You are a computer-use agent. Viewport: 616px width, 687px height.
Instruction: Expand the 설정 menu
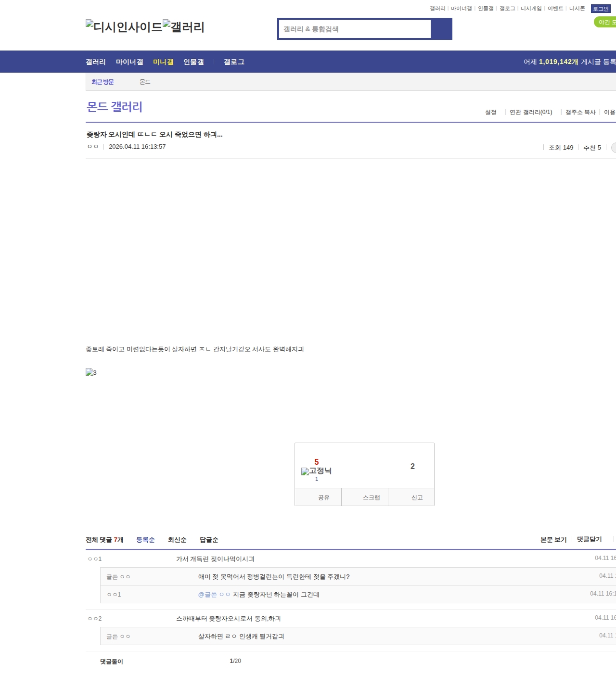[490, 112]
